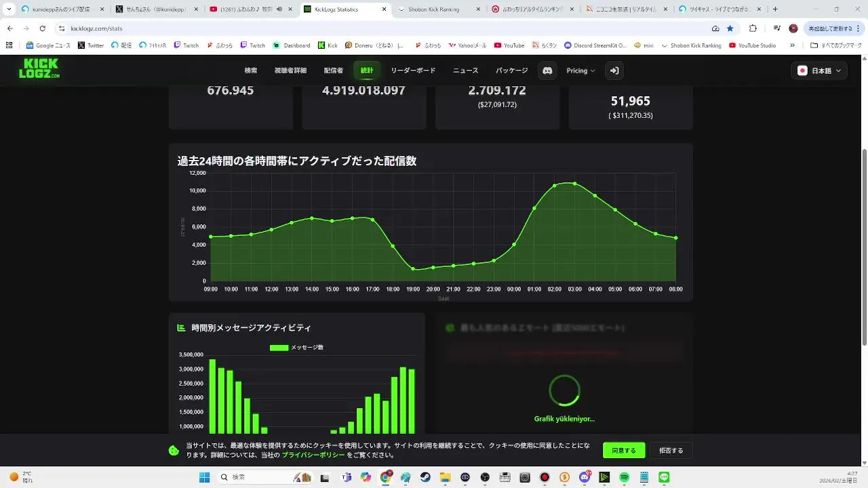Decline cookies with 拒否する button
Image resolution: width=868 pixels, height=488 pixels.
(671, 450)
